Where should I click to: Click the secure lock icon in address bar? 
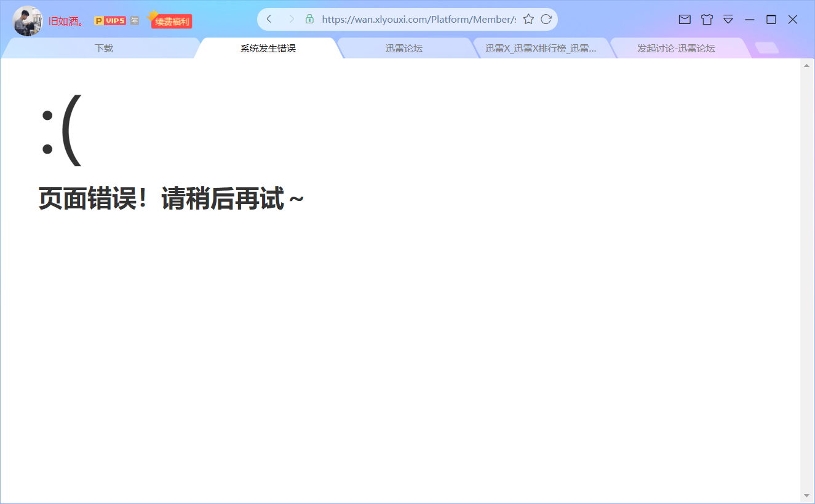[x=309, y=19]
